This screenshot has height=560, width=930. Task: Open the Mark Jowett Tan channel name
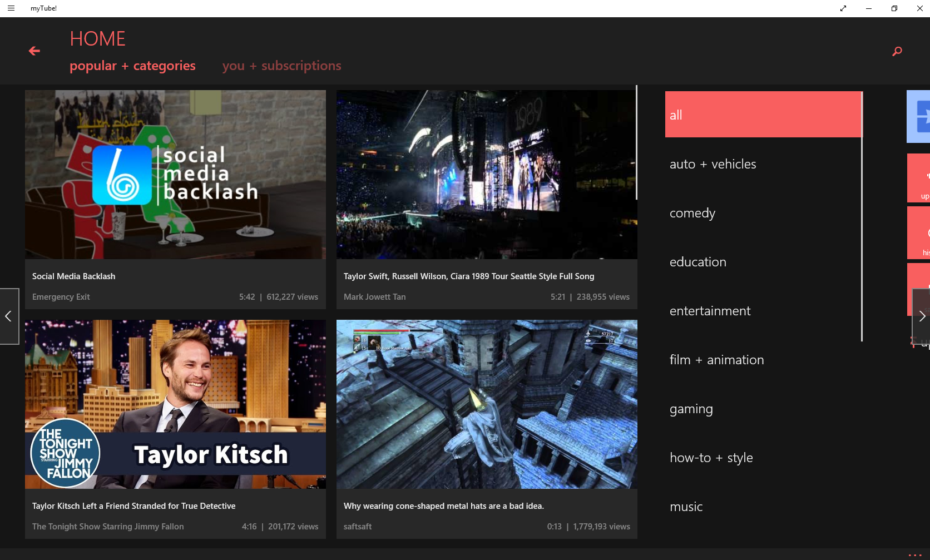tap(374, 297)
